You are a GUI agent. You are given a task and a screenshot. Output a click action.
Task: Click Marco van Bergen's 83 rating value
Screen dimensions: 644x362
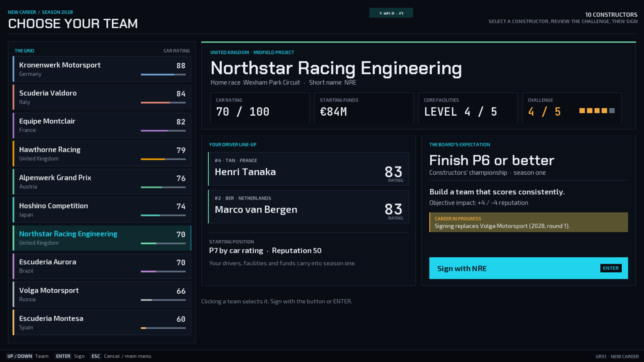(x=393, y=209)
